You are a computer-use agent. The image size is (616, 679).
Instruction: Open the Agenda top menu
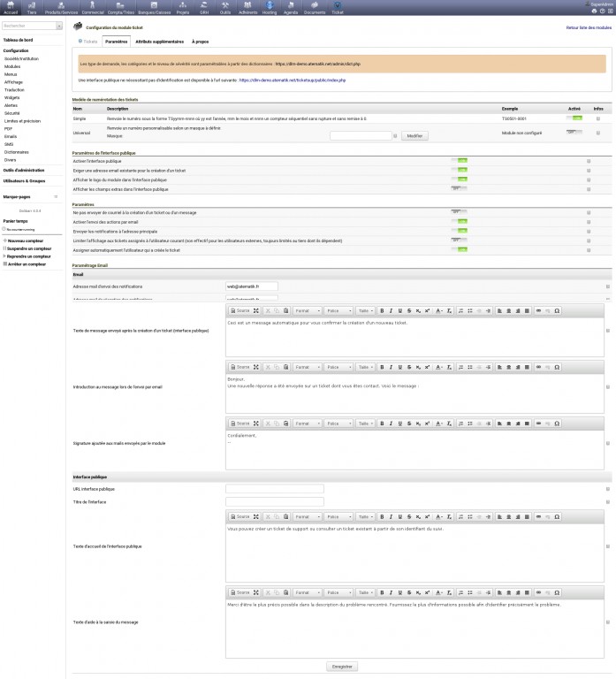point(291,8)
